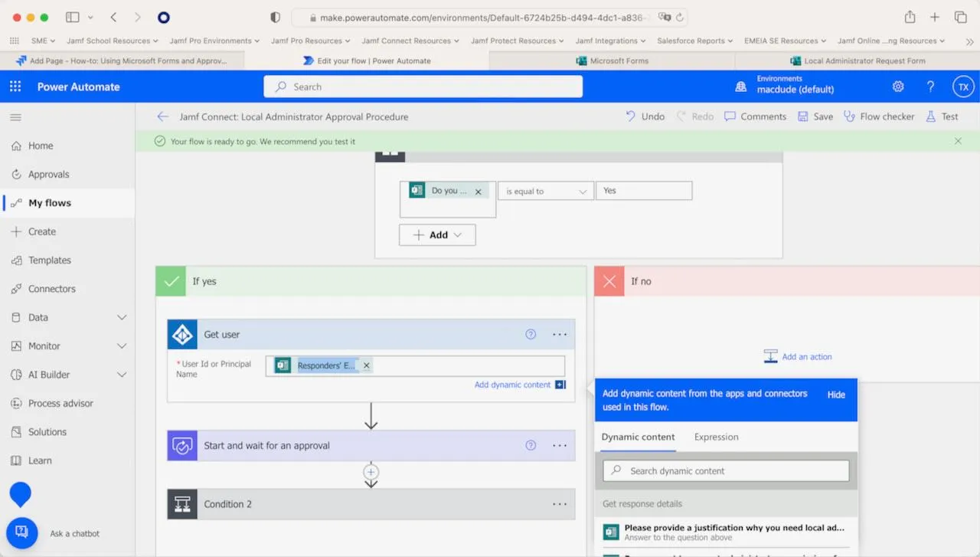Run the Flow checker
This screenshot has height=557, width=980.
879,116
